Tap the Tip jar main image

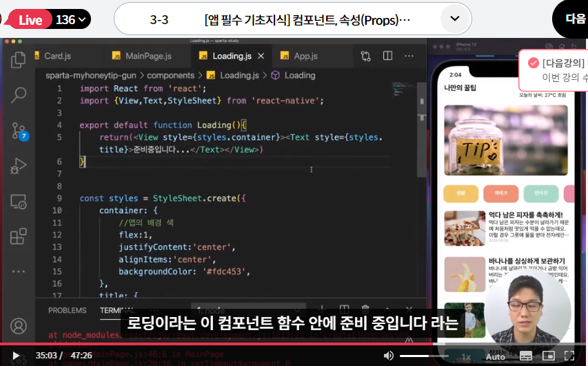pyautogui.click(x=506, y=140)
